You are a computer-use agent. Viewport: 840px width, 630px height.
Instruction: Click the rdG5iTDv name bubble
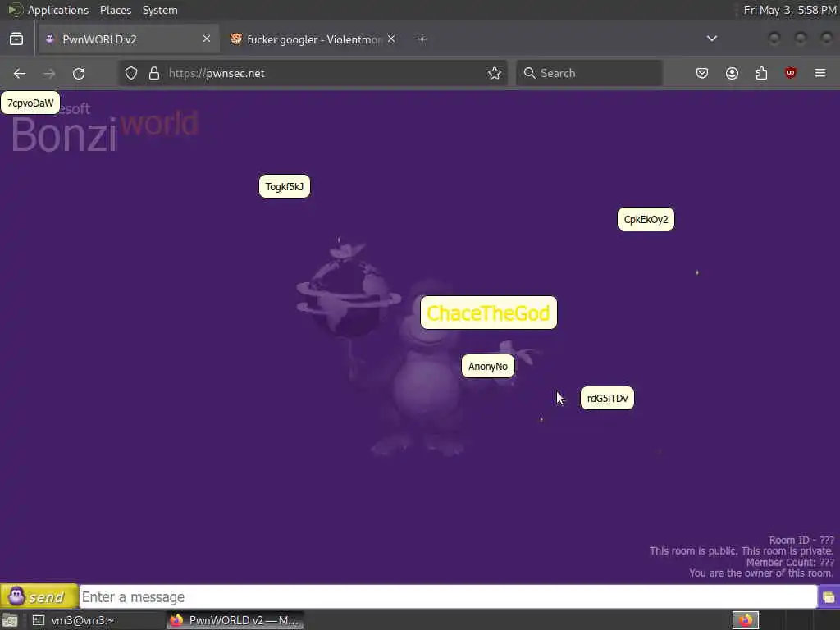coord(607,398)
